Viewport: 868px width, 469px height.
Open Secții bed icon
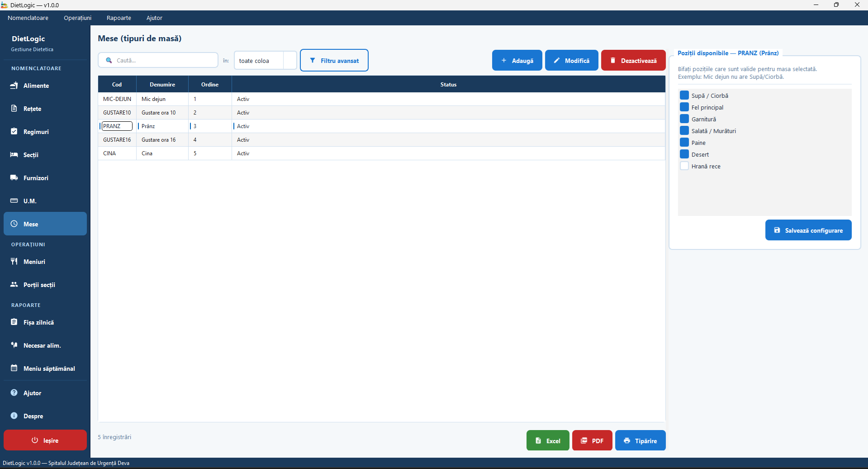[14, 155]
